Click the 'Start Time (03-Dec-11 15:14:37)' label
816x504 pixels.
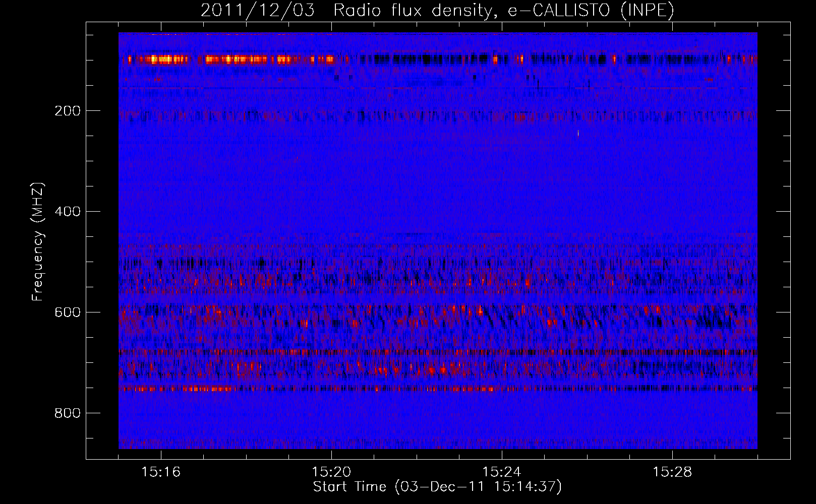click(x=437, y=487)
